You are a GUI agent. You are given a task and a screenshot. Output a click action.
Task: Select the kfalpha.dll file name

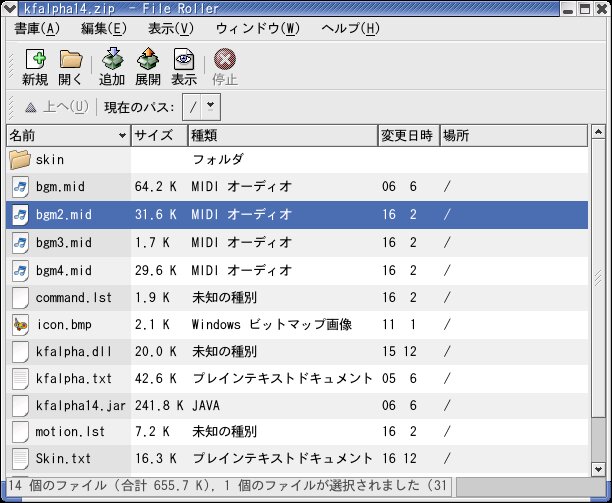point(74,352)
